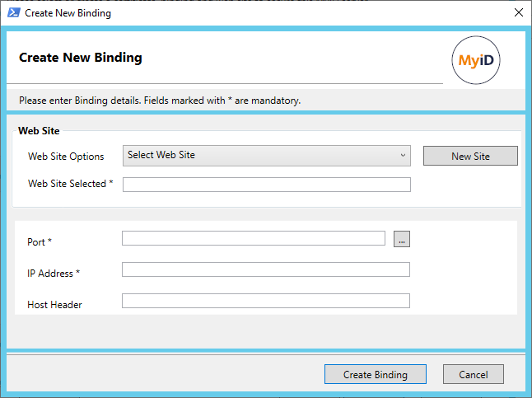Click the Create Binding button

coord(375,374)
